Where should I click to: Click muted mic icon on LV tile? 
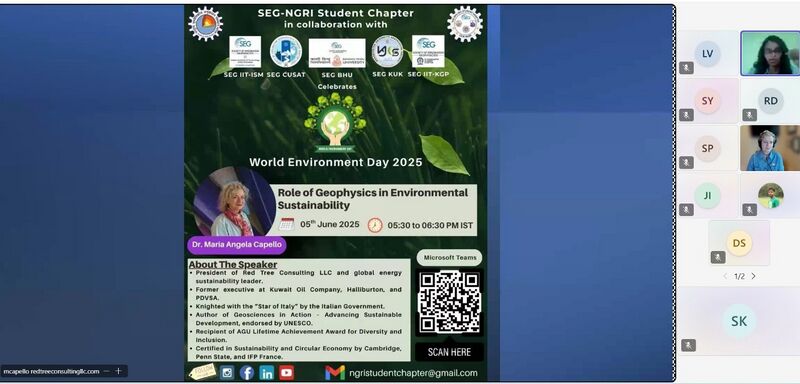click(x=686, y=68)
